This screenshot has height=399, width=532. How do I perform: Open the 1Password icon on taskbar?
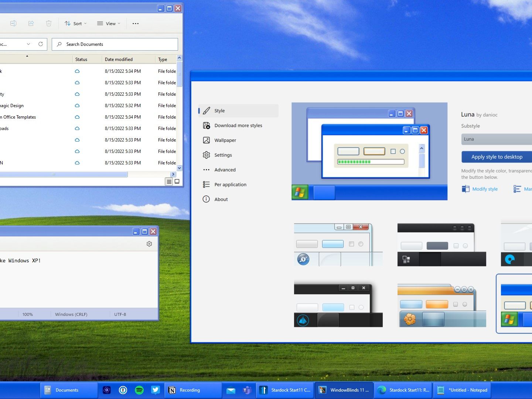coord(123,390)
